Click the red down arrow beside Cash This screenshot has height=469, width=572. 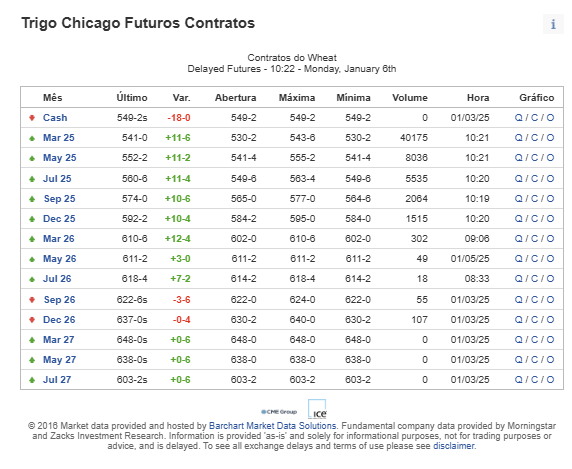(x=32, y=118)
